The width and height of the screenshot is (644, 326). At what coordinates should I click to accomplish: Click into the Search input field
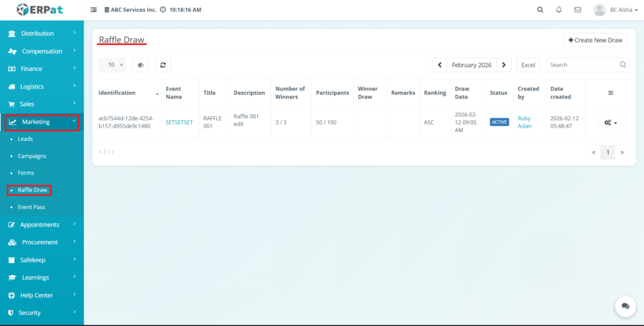[x=582, y=65]
